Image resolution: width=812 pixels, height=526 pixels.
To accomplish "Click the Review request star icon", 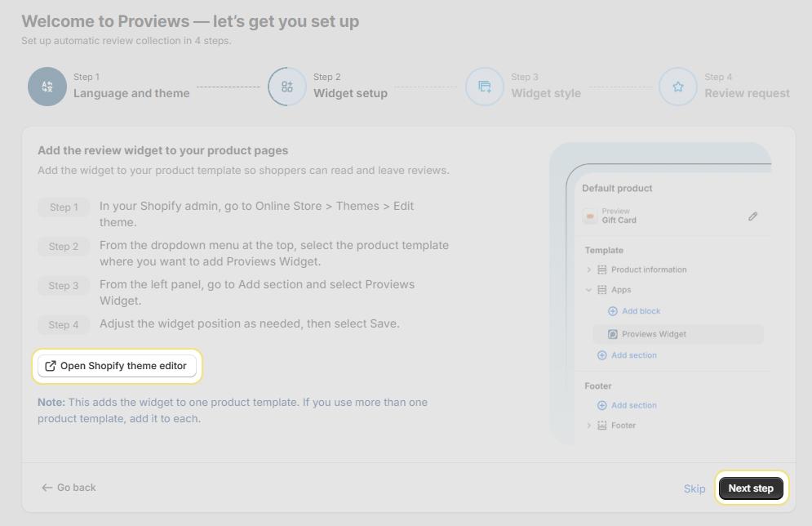I will (x=678, y=87).
